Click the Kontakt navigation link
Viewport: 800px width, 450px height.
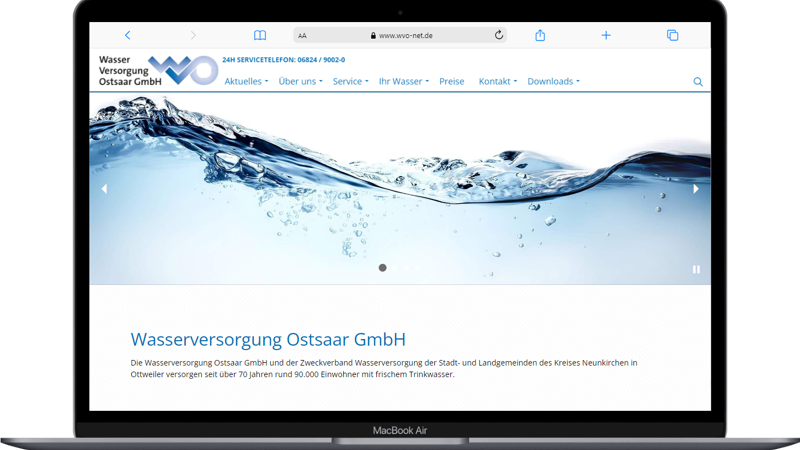click(497, 81)
